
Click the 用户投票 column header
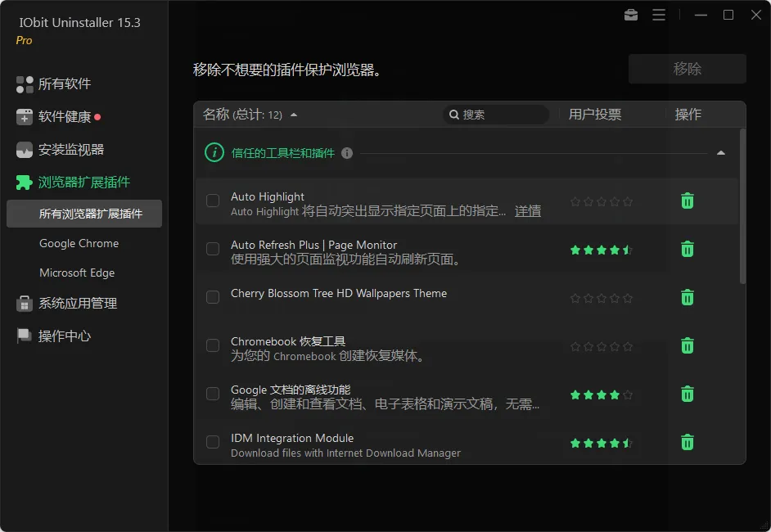tap(595, 115)
